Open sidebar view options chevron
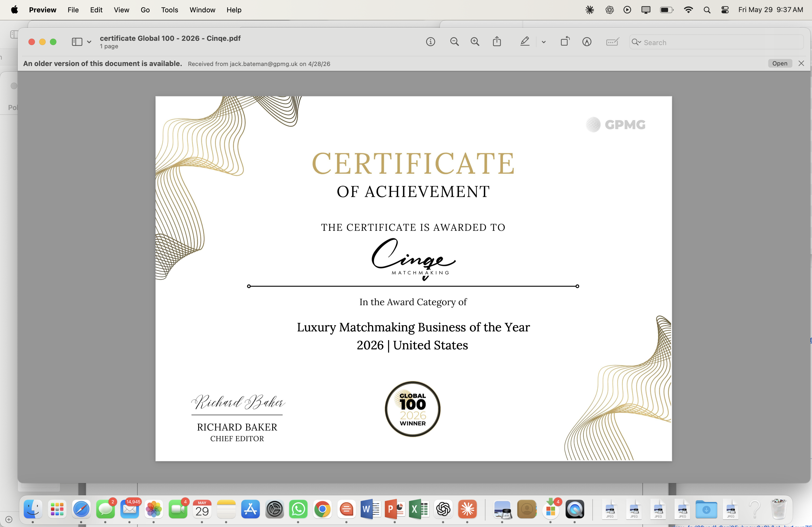The image size is (812, 527). tap(89, 42)
